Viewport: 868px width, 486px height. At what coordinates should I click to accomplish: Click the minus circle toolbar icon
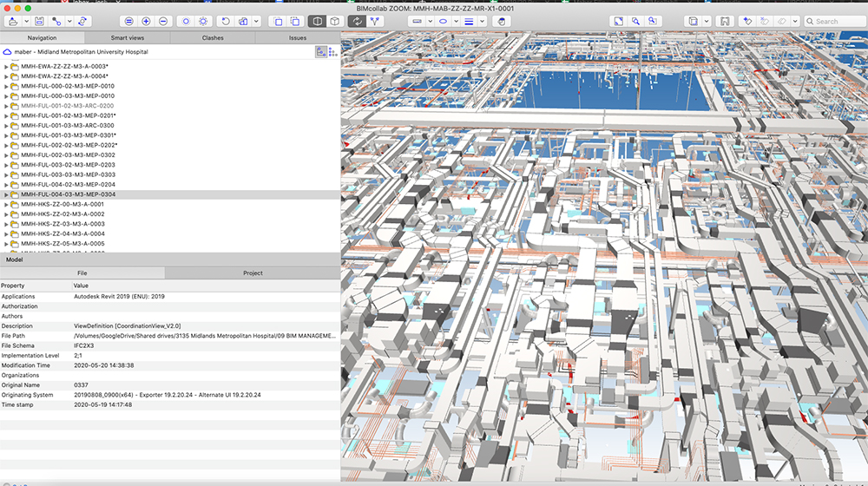click(x=162, y=21)
